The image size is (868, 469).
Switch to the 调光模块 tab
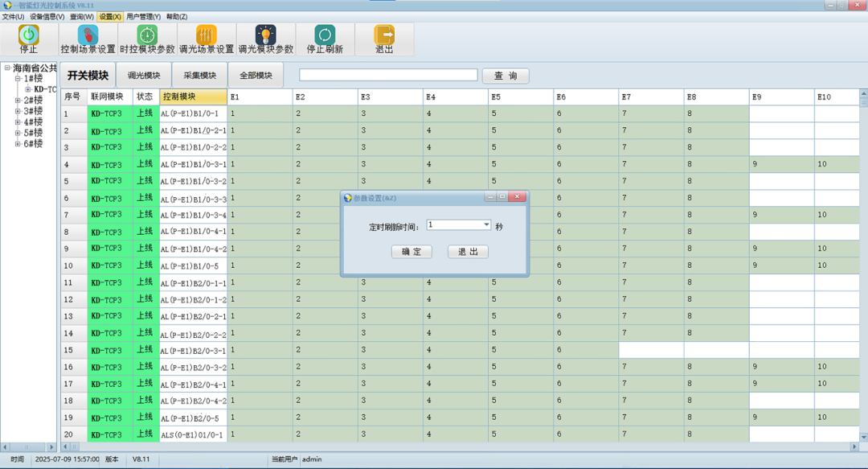(x=143, y=76)
